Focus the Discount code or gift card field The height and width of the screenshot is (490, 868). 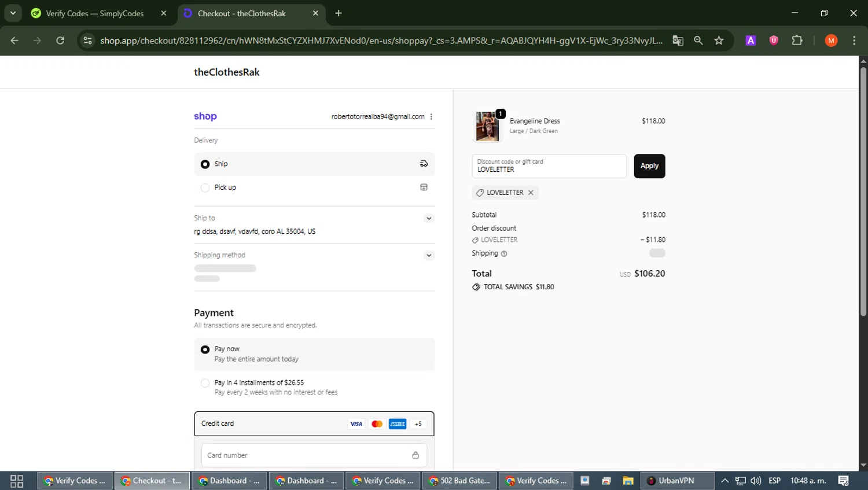point(549,166)
